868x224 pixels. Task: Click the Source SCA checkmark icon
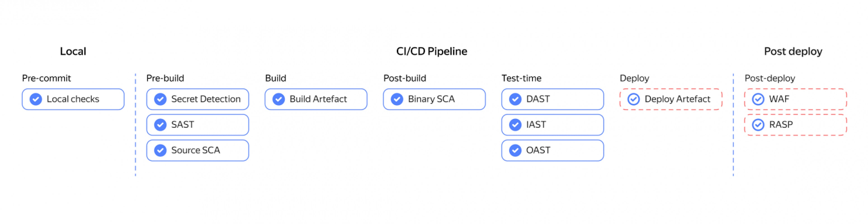pyautogui.click(x=160, y=150)
